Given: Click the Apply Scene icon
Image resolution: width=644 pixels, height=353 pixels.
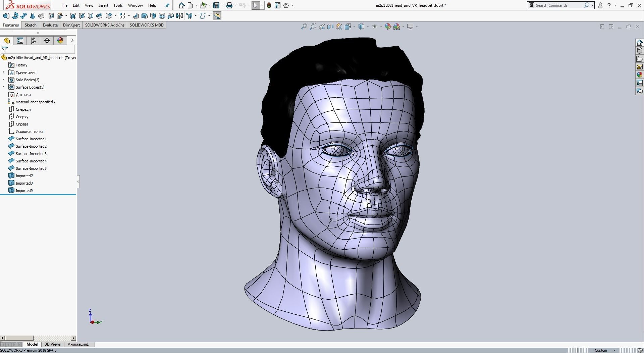Looking at the screenshot, I should click(397, 27).
